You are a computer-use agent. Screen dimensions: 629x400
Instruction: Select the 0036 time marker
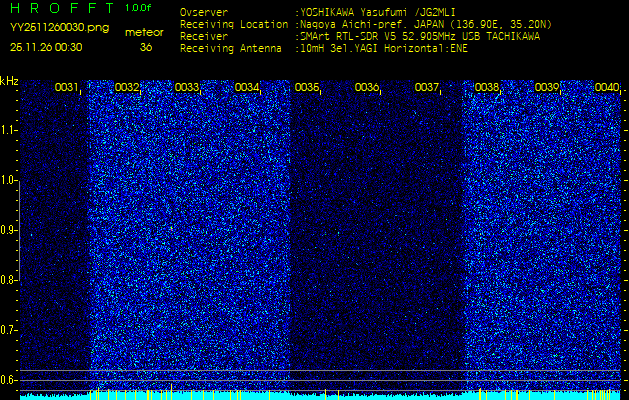click(367, 87)
